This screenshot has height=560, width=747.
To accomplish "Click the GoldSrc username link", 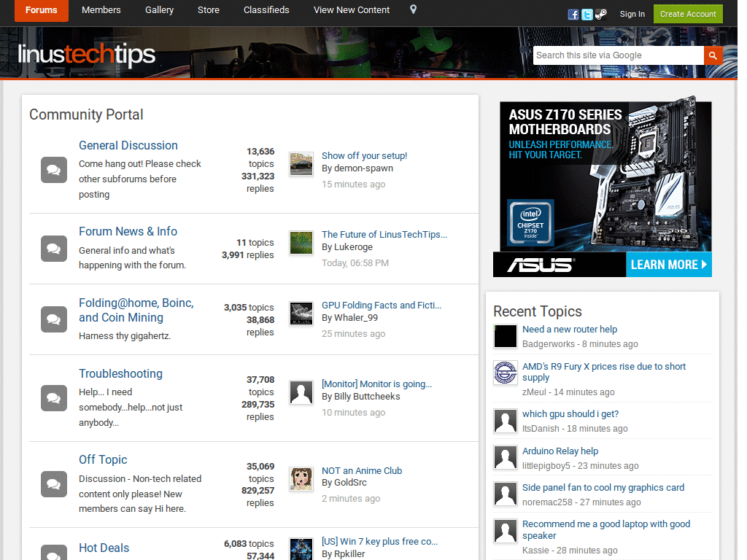I will click(350, 483).
